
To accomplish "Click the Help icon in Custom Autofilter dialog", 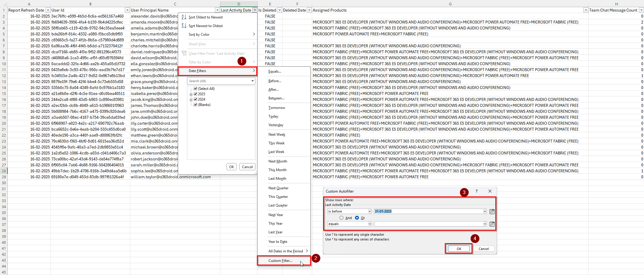I will [x=476, y=191].
